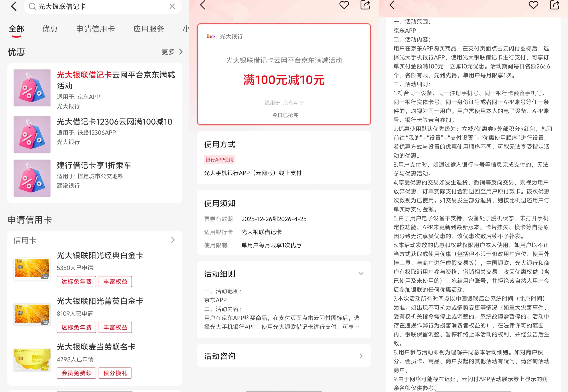Collapse the 活动细则 section
The width and height of the screenshot is (568, 392).
(x=361, y=273)
